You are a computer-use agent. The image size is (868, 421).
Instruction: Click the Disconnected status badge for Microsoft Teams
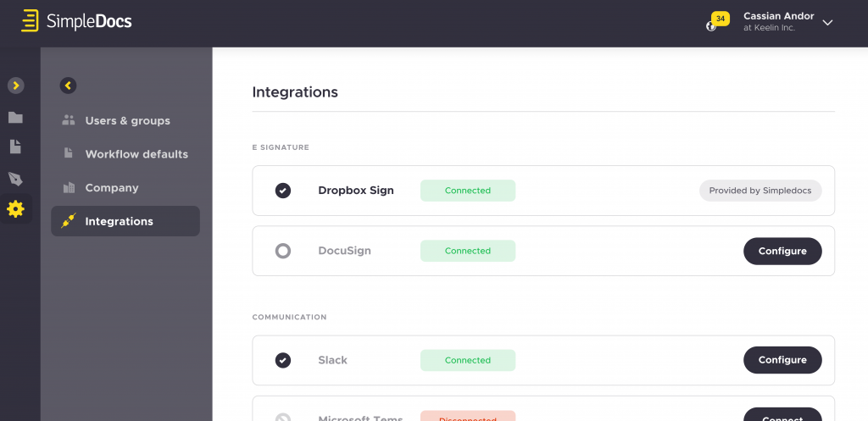pos(468,416)
